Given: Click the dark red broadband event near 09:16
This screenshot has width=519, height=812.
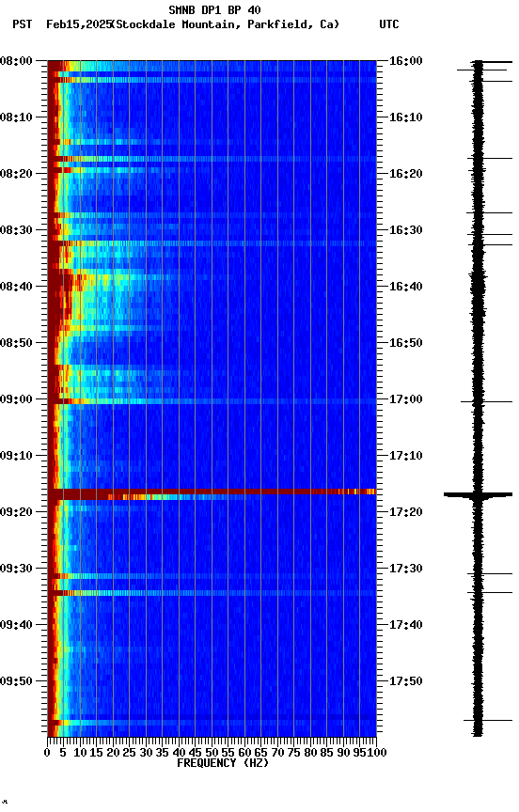Looking at the screenshot, I should point(212,492).
